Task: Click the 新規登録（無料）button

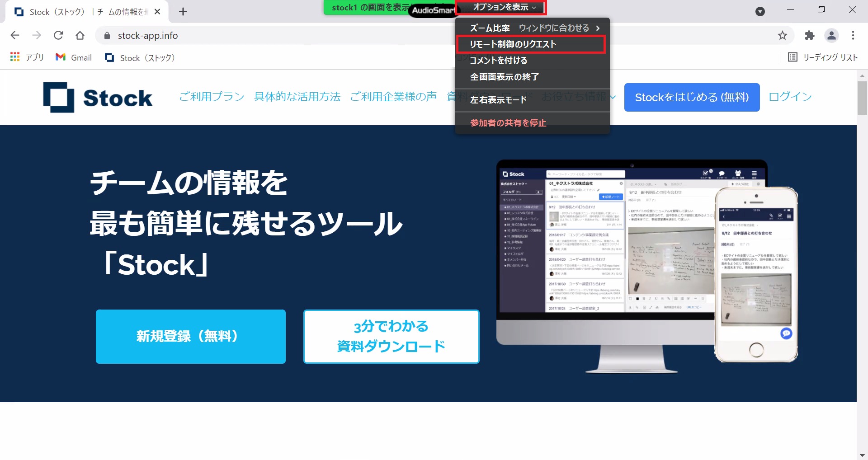Action: click(x=190, y=336)
